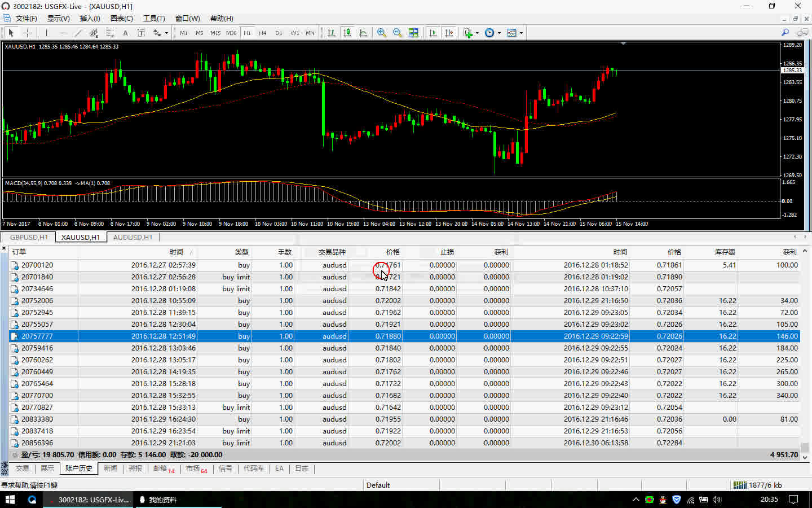Image resolution: width=812 pixels, height=508 pixels.
Task: Close the terminal panel with X
Action: pyautogui.click(x=4, y=248)
